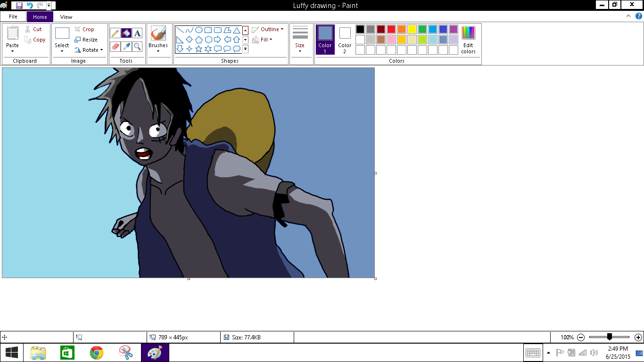Select Color 1 foreground slot
Screen dimensions: 644x362
(x=325, y=40)
